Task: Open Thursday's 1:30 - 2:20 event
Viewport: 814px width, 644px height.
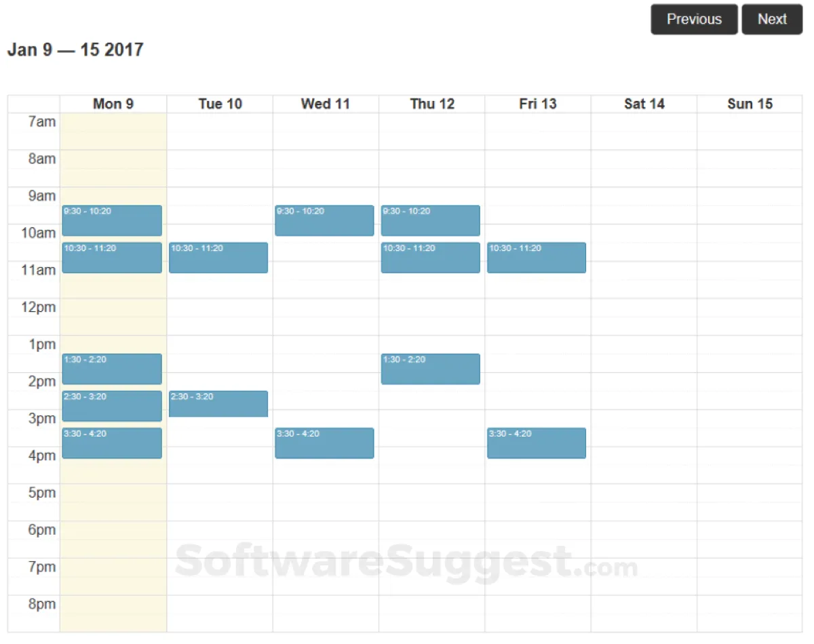Action: click(430, 369)
